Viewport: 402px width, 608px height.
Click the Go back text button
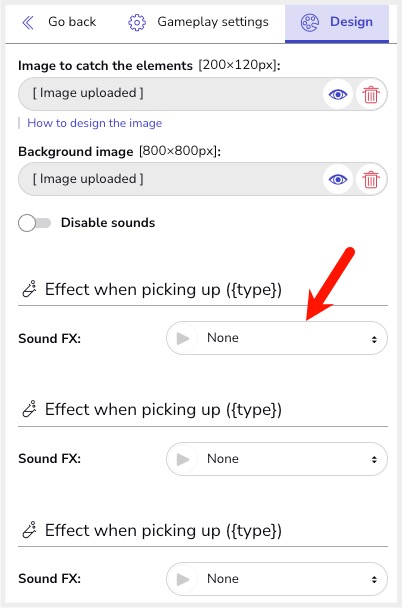[72, 22]
